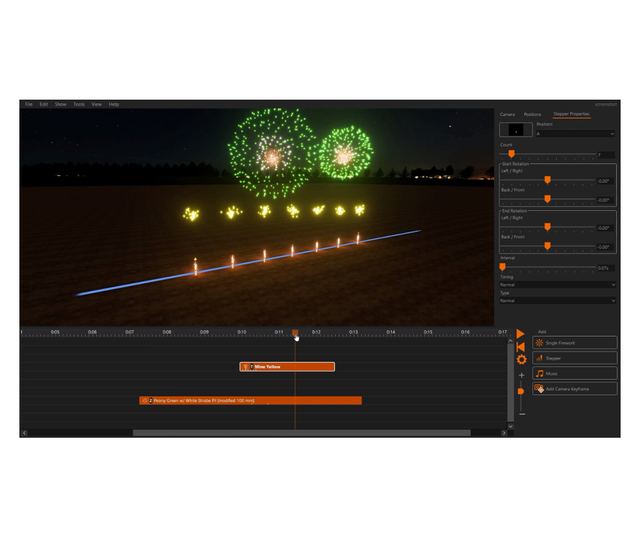Add a Stepper effect

pyautogui.click(x=574, y=358)
